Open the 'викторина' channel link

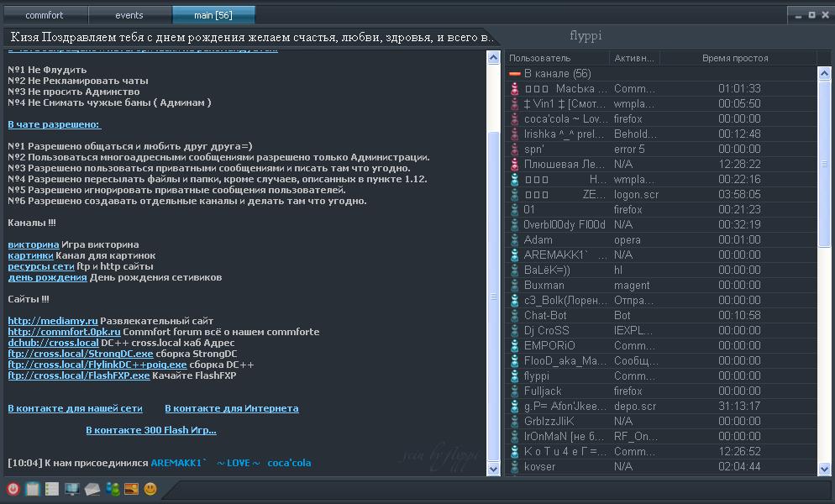(34, 244)
